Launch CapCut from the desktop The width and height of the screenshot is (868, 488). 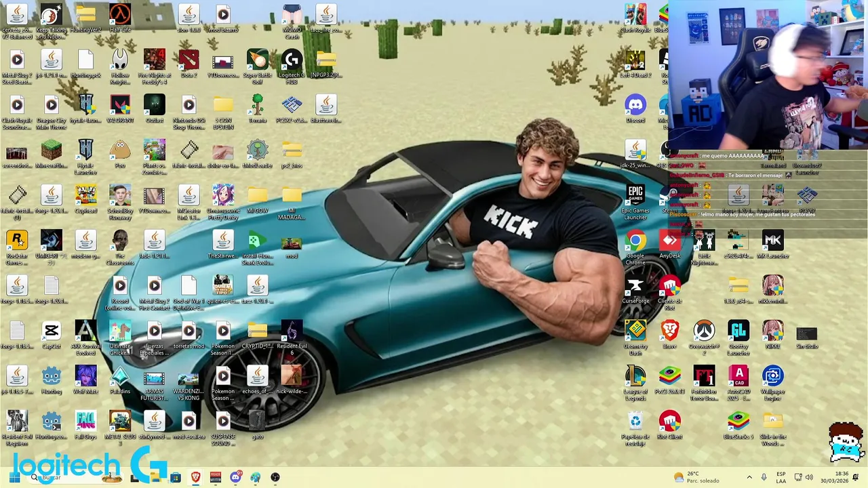(x=51, y=331)
